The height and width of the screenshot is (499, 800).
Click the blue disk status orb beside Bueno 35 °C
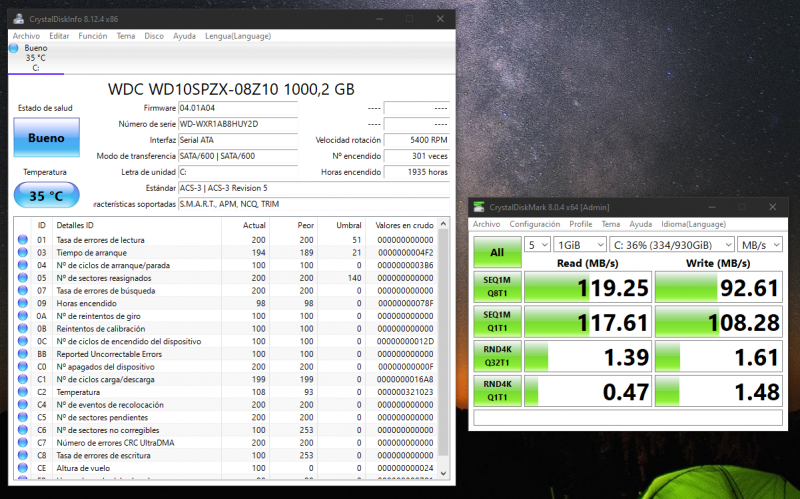14,48
